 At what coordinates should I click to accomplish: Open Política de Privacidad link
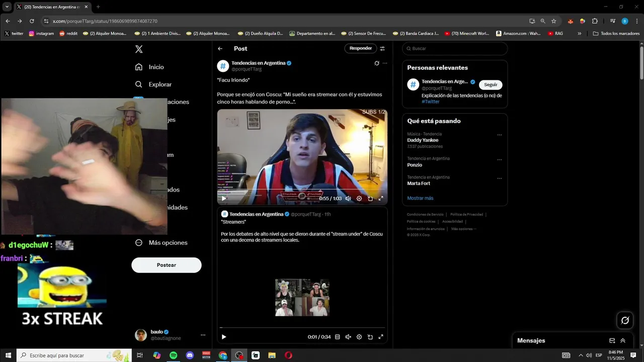point(466,215)
